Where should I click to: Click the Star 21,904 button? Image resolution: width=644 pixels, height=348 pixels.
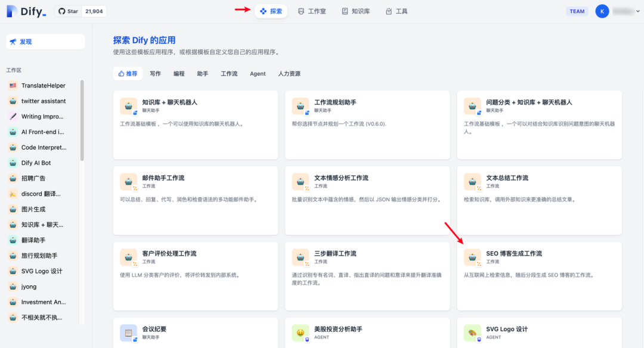79,10
